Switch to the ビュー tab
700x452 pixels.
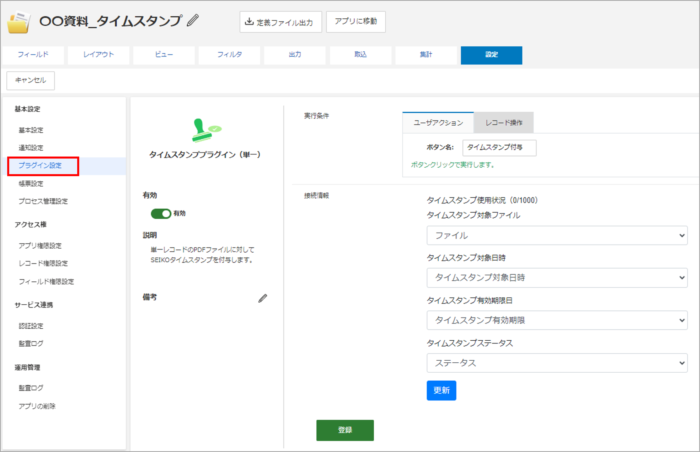164,55
